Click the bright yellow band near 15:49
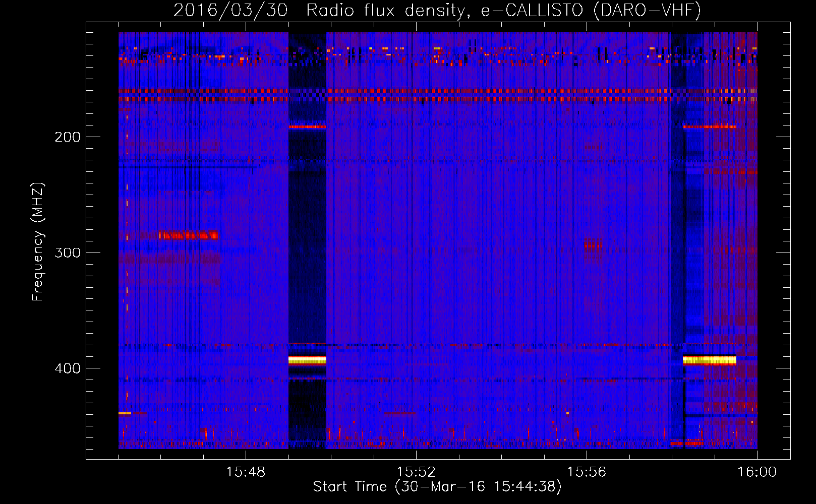This screenshot has width=816, height=504. tap(307, 360)
